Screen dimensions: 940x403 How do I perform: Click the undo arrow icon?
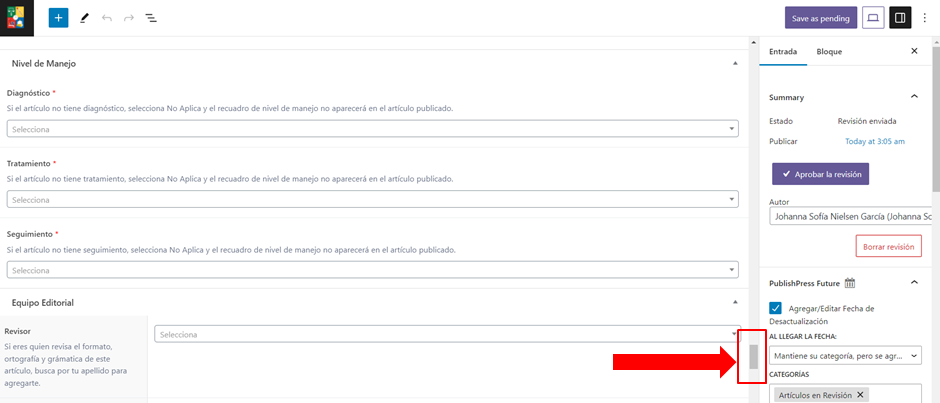coord(107,18)
